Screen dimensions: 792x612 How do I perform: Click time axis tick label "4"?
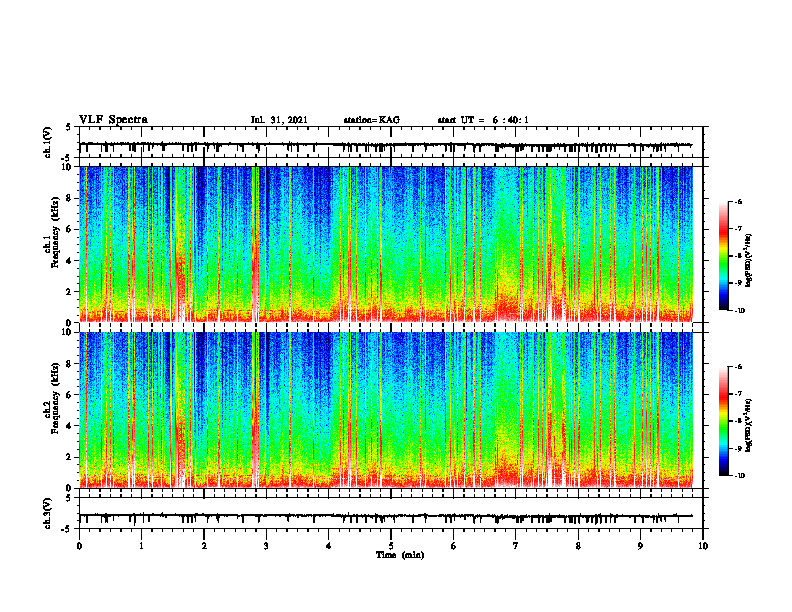pyautogui.click(x=329, y=546)
